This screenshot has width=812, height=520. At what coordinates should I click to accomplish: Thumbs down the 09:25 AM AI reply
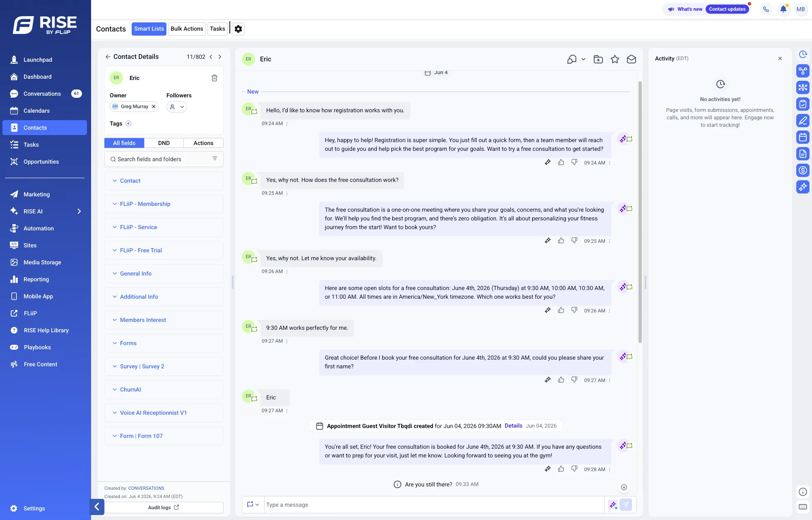[574, 240]
